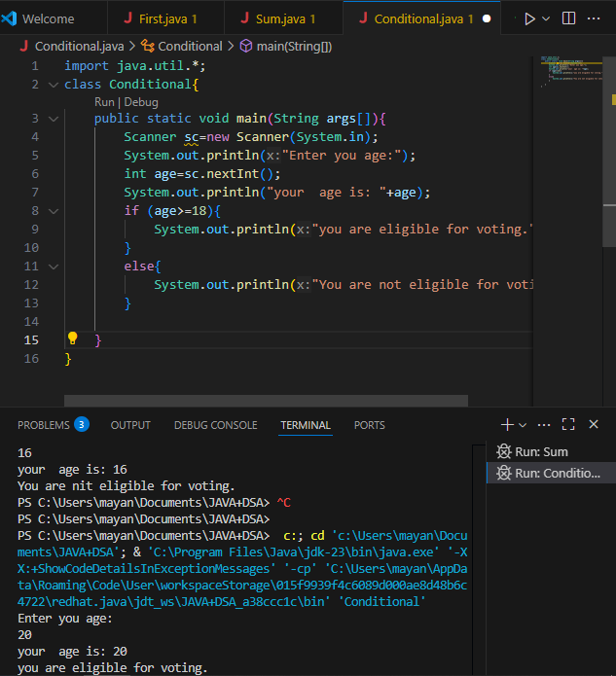Click the editor horizontal scrollbar
The width and height of the screenshot is (616, 676).
(267, 401)
